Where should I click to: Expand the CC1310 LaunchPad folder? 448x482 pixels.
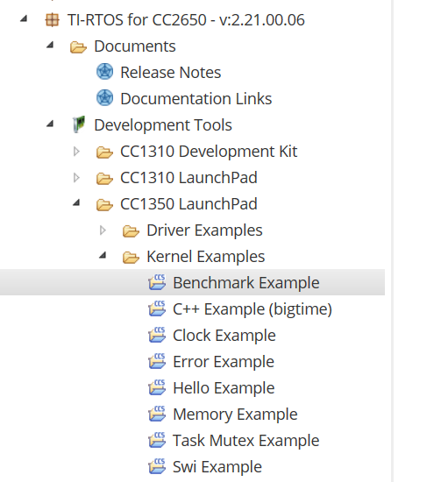(x=76, y=178)
